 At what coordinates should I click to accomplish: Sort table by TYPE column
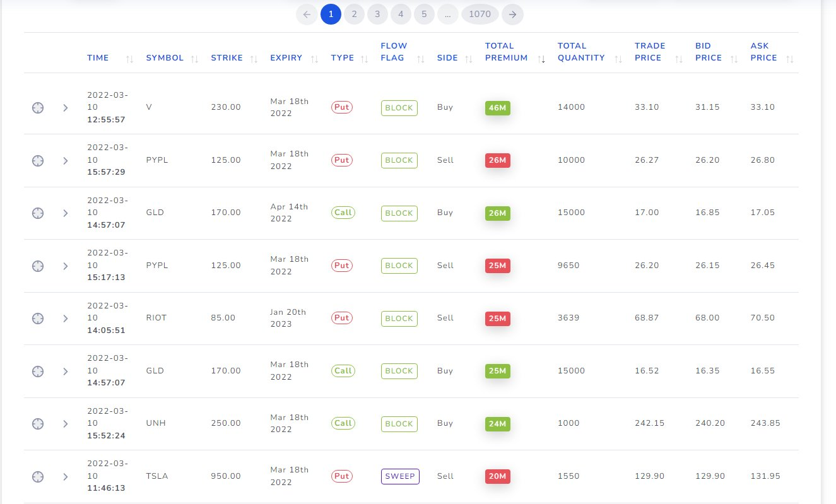[x=365, y=59]
